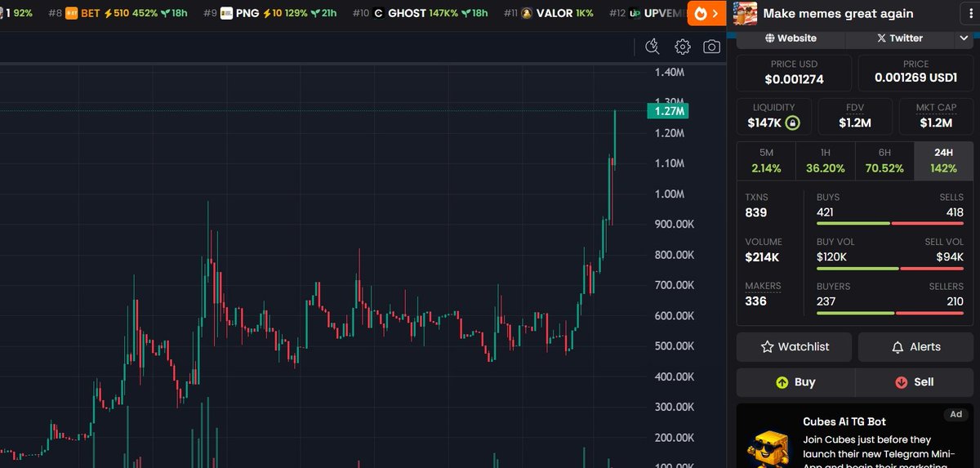Image resolution: width=980 pixels, height=468 pixels.
Task: Expand more links chevron next to Twitter
Action: pyautogui.click(x=964, y=38)
